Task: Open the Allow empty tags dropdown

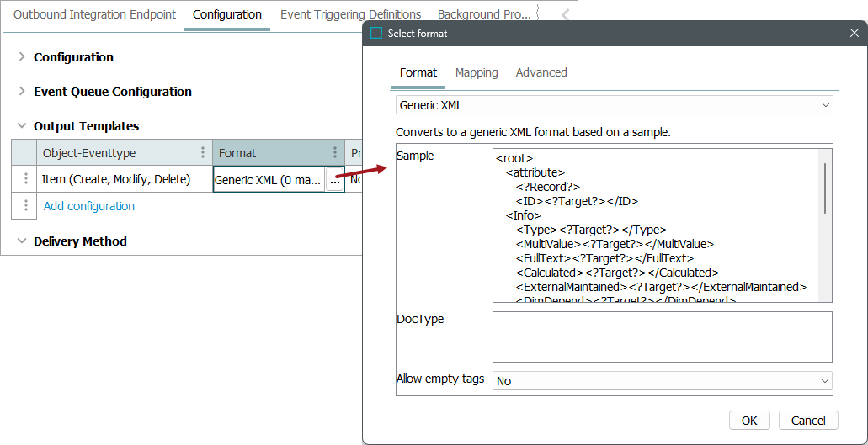Action: point(662,381)
